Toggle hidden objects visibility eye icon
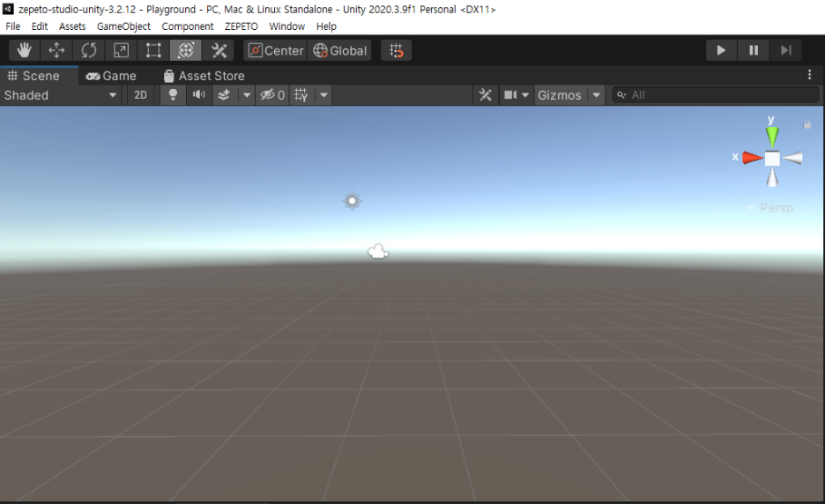This screenshot has height=504, width=825. (272, 95)
